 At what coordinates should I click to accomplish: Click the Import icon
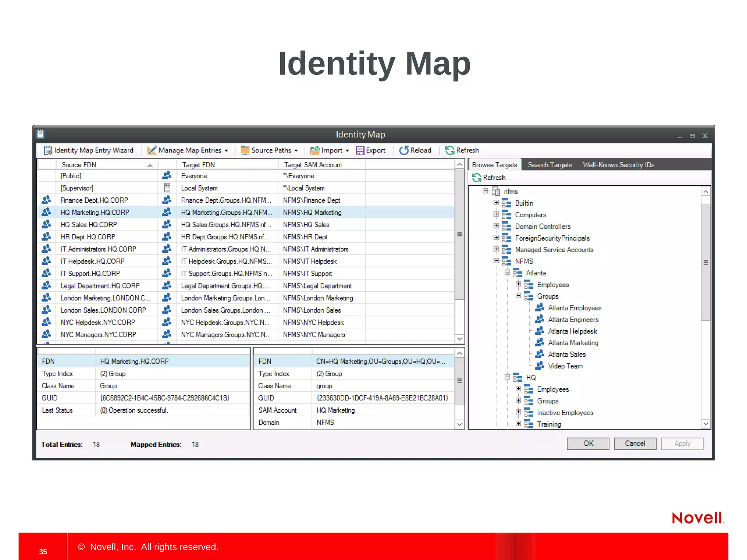[314, 150]
